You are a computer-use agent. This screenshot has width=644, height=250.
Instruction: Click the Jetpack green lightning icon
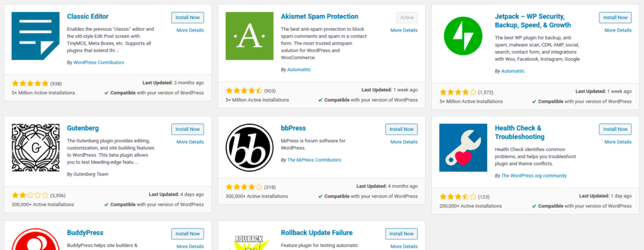click(x=463, y=36)
